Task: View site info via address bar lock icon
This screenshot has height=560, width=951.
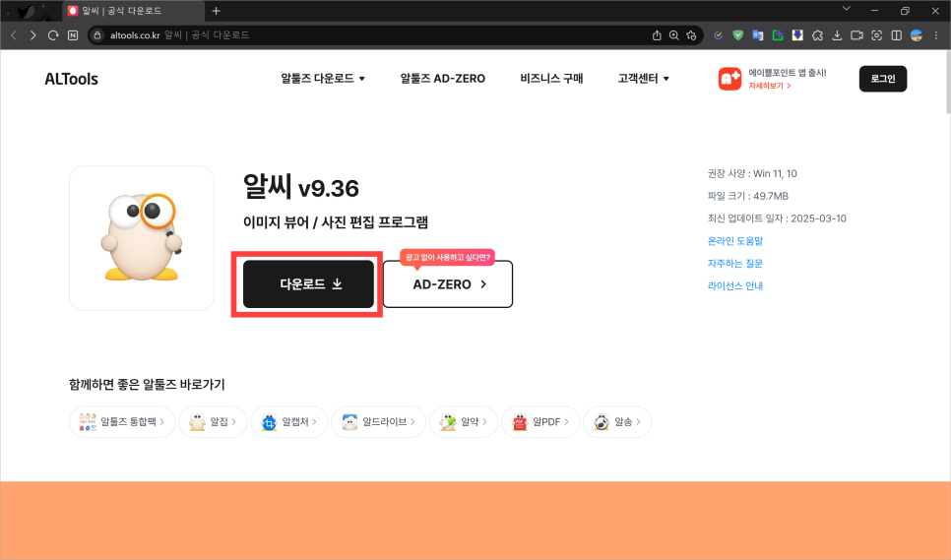Action: pos(97,35)
